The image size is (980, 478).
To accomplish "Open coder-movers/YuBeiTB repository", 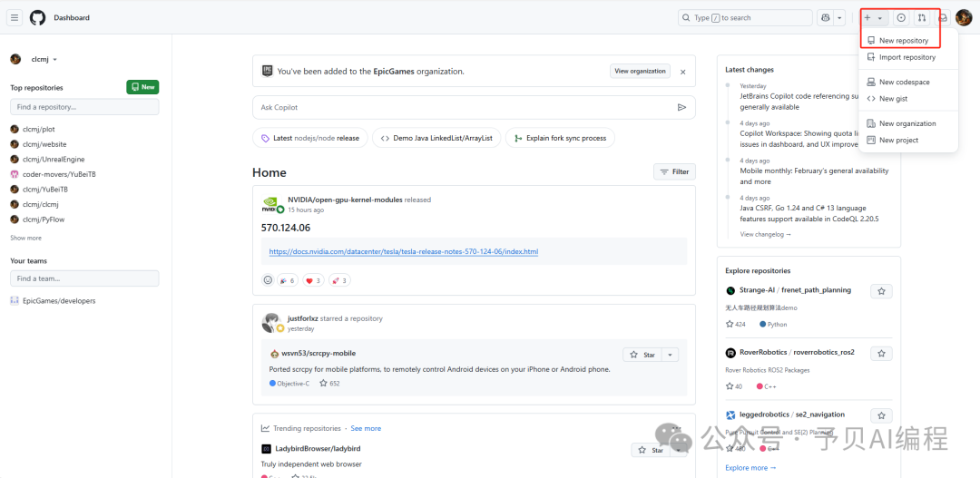I will pos(59,174).
